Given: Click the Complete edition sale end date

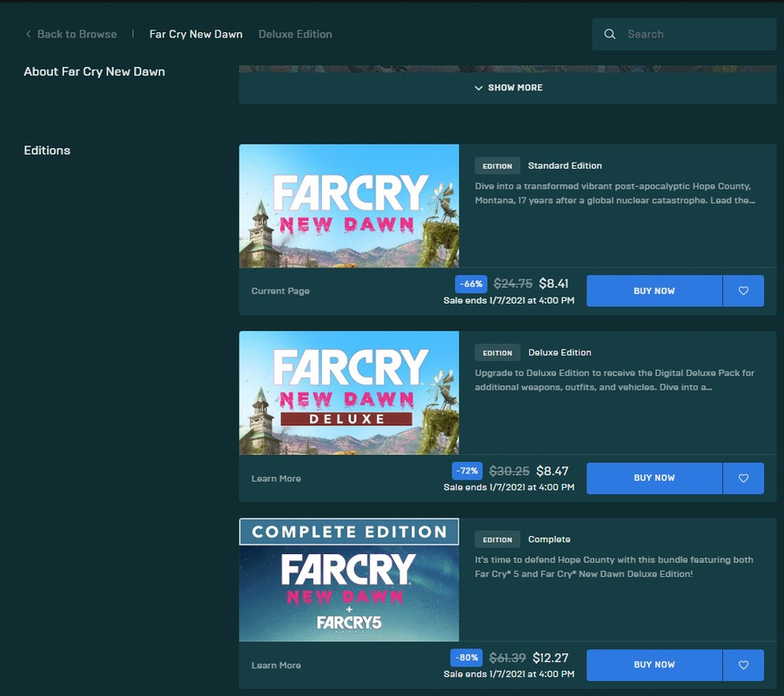Looking at the screenshot, I should click(509, 674).
